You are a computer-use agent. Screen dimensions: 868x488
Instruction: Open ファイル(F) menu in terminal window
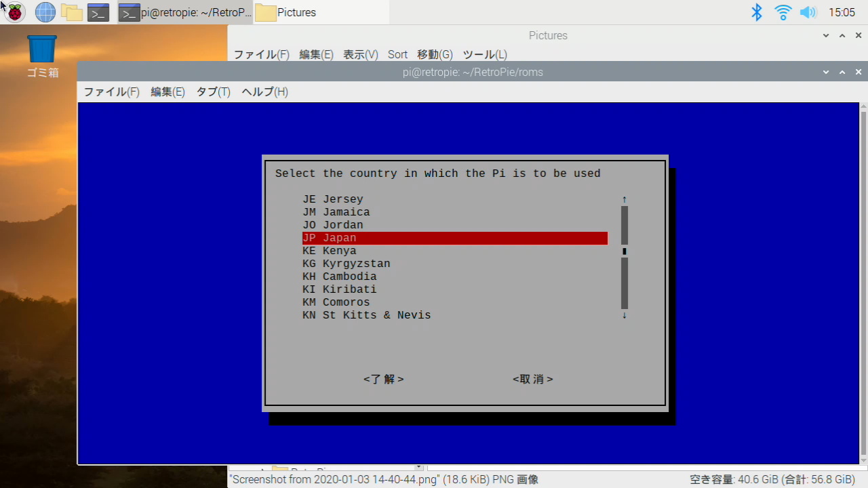pos(111,91)
